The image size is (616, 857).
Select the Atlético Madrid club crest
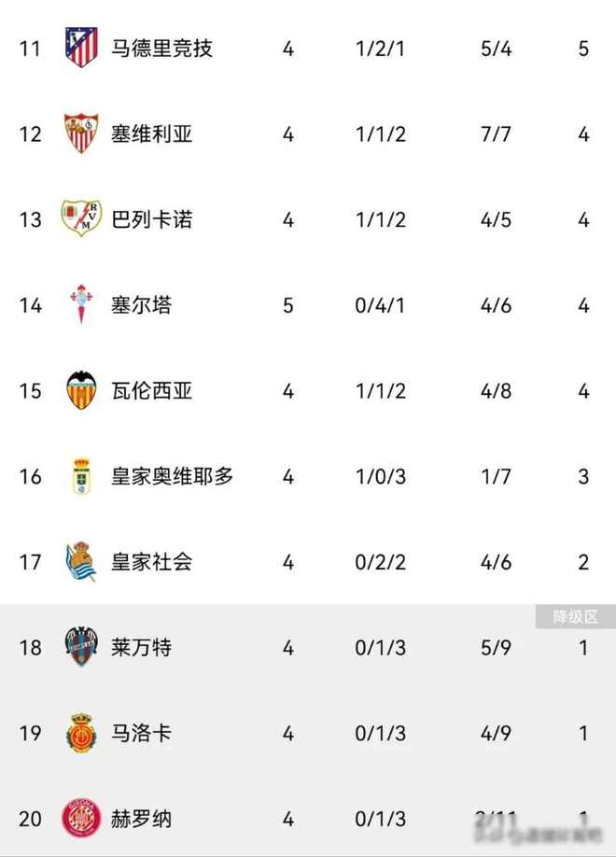pyautogui.click(x=83, y=49)
